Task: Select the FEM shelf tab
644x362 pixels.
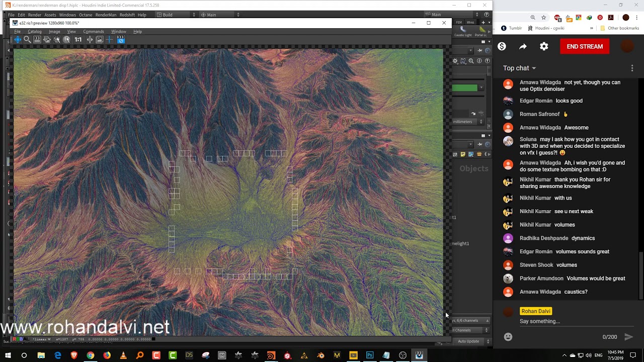Action: pyautogui.click(x=459, y=22)
